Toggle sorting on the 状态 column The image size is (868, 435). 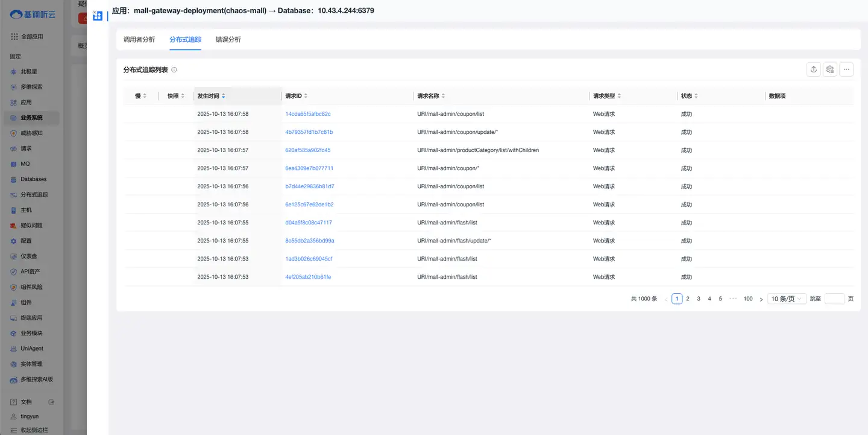click(x=696, y=96)
